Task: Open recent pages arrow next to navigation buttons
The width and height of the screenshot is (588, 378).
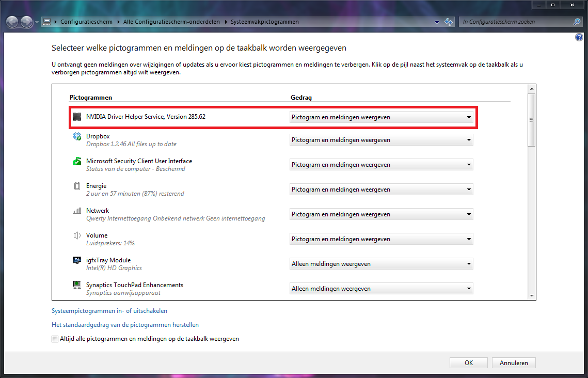Action: [36, 22]
